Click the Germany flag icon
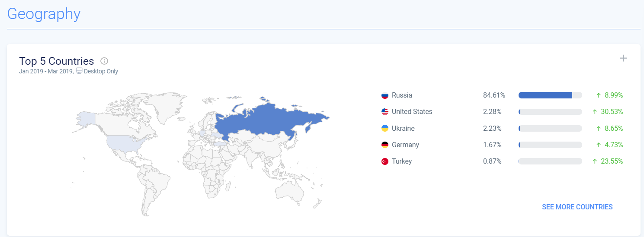Viewport: 644px width, 237px height. (x=384, y=145)
